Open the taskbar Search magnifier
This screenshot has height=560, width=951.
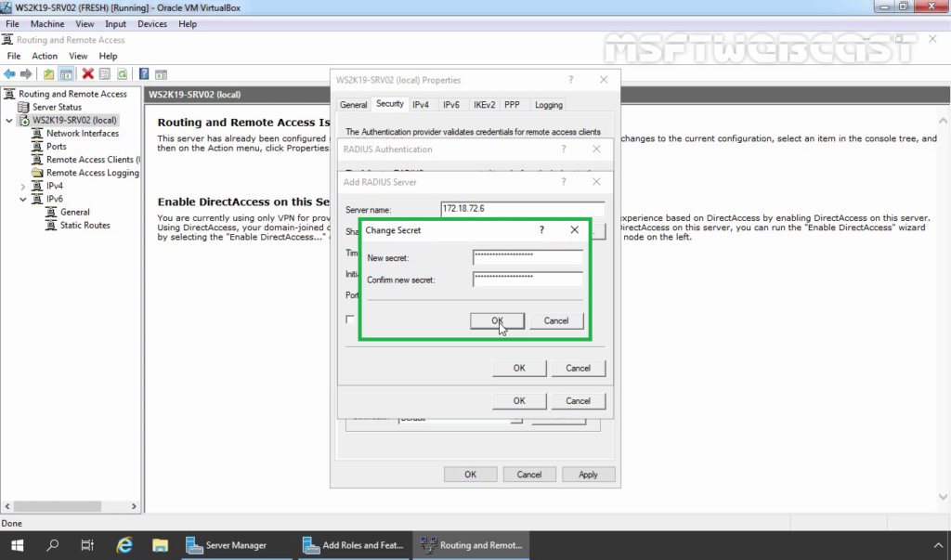click(x=52, y=545)
